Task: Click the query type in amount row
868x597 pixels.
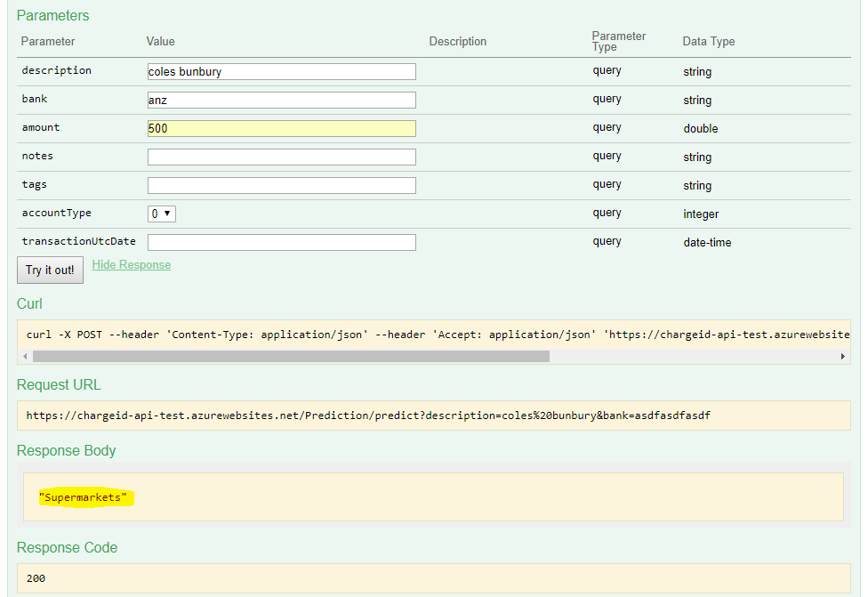Action: pyautogui.click(x=607, y=127)
